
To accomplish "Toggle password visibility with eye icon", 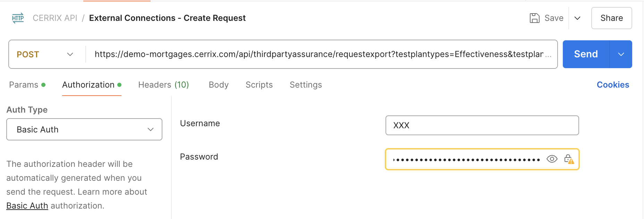I will pyautogui.click(x=552, y=159).
